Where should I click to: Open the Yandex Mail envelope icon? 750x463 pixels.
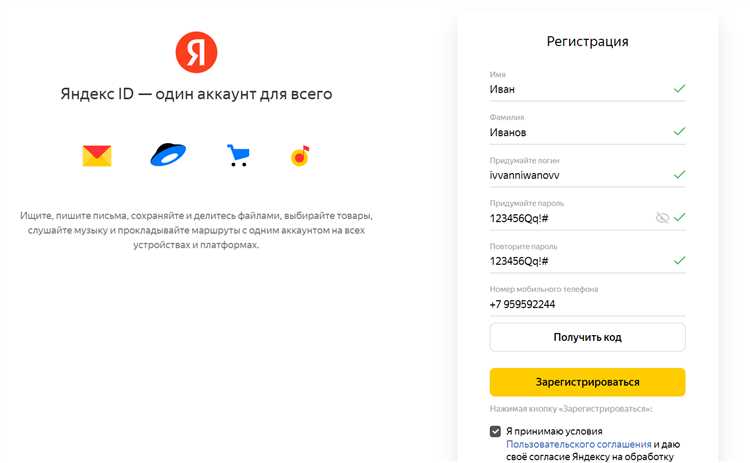(97, 155)
